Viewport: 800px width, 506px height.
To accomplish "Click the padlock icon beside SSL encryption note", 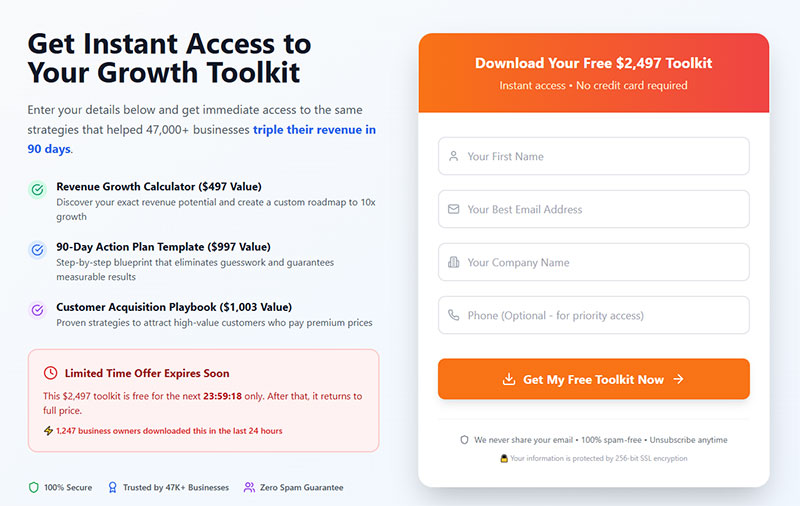I will (x=504, y=458).
